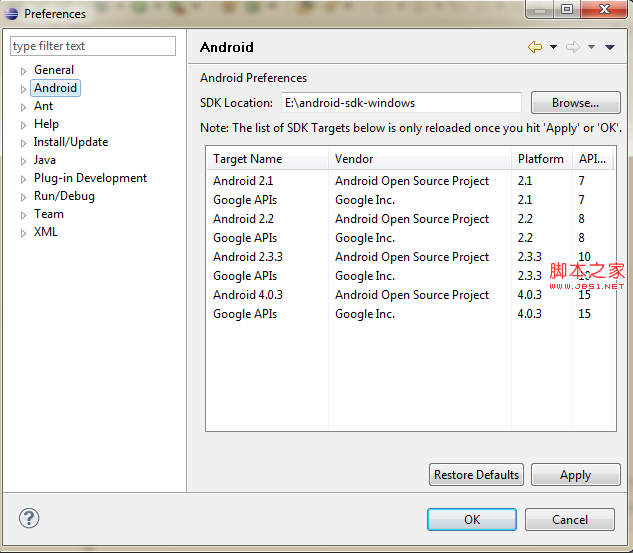This screenshot has width=633, height=553.
Task: Select General in preferences tree
Action: [54, 70]
